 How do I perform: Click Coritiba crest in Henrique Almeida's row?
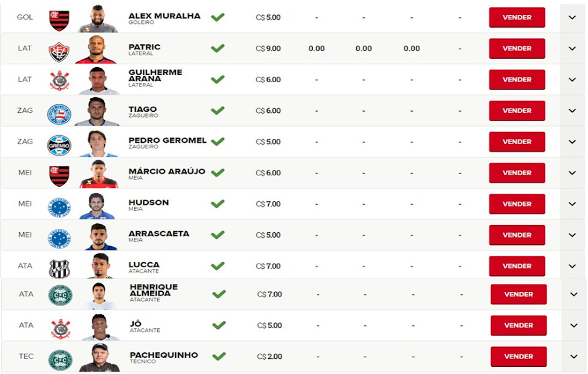click(x=61, y=295)
